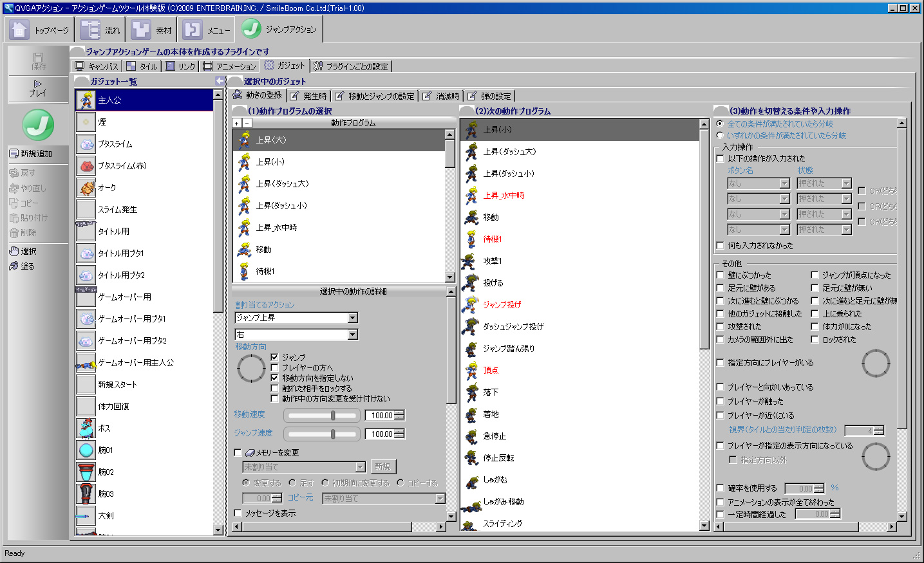Open the トップページ home icon
The height and width of the screenshot is (563, 924).
pyautogui.click(x=20, y=30)
